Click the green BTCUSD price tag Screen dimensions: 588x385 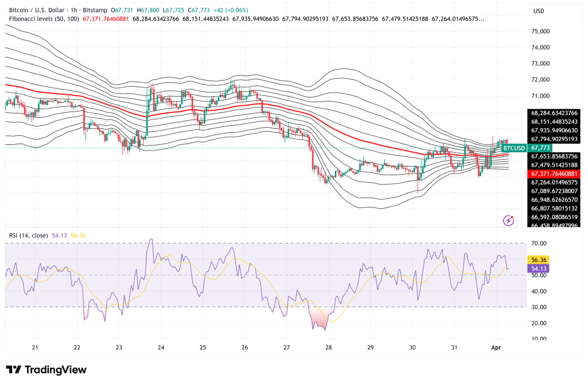(515, 148)
